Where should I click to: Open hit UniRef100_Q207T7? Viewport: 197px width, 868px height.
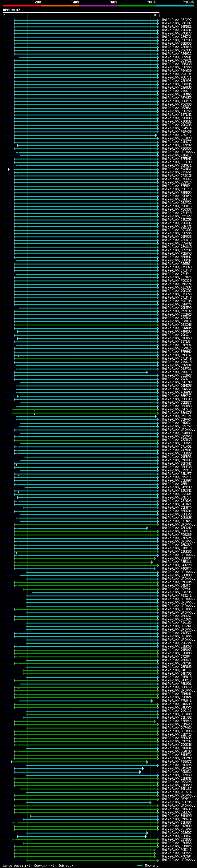tap(176, 135)
